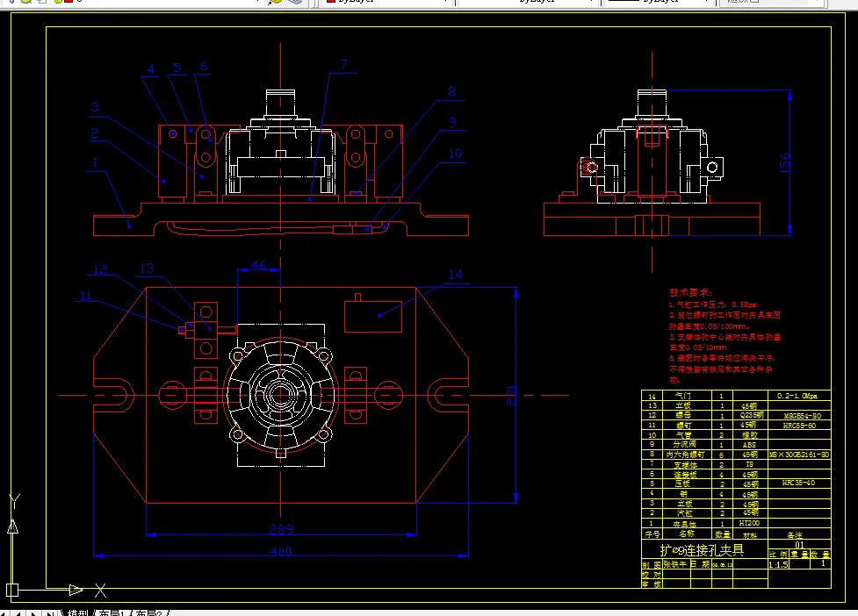Select the 内六角螺钉 cell in parts list
The height and width of the screenshot is (616, 858).
(x=685, y=455)
